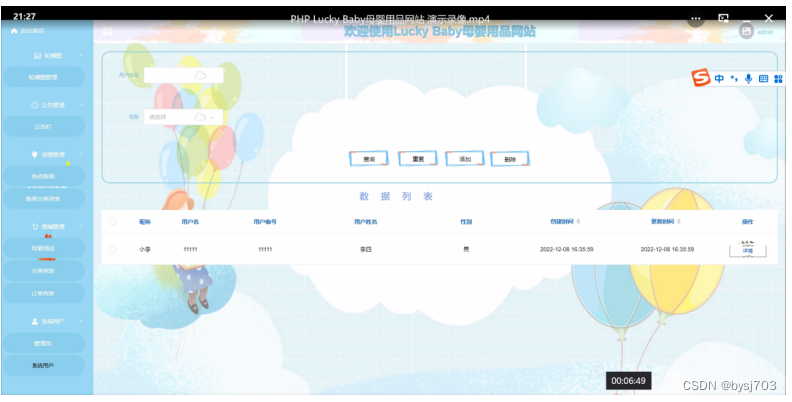Click the 00:06:49 video timestamp indicator
Image resolution: width=792 pixels, height=402 pixels.
point(628,381)
